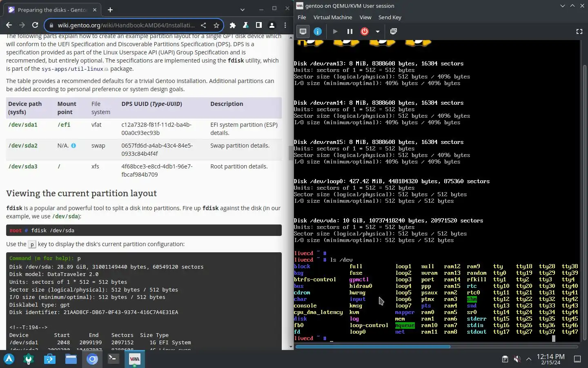Click the fdisk /dev/sda command box
This screenshot has height=368, width=588.
[144, 230]
